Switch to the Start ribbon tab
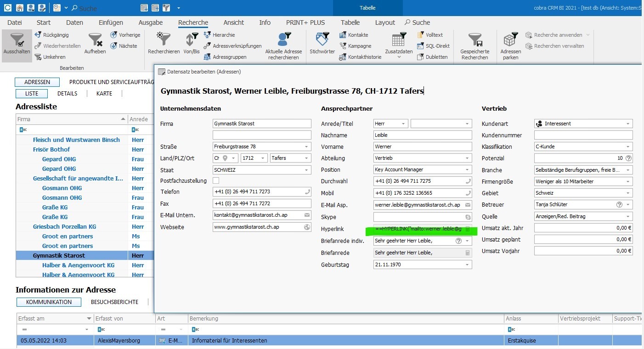Screen dimensions: 644x349 coord(43,22)
